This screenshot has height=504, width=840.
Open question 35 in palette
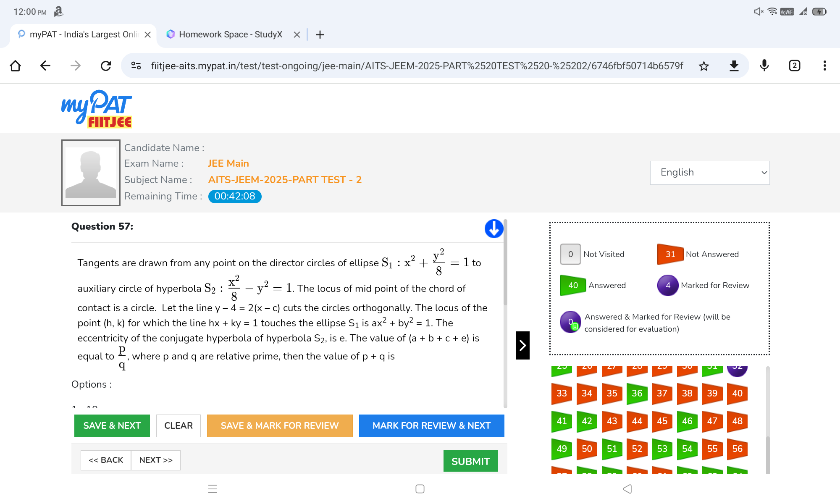click(612, 394)
